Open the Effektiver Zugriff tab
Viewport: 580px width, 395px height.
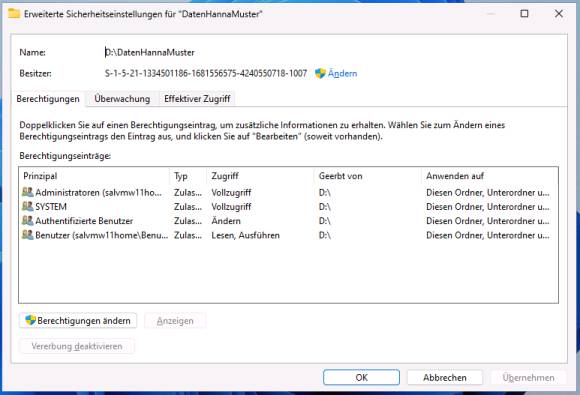tap(197, 99)
